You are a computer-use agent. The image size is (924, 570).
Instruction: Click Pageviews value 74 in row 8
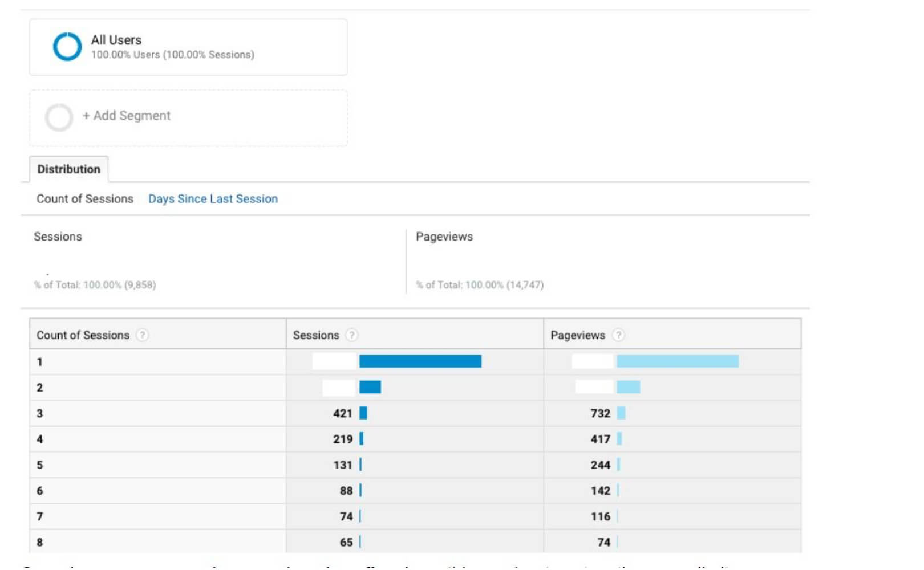pyautogui.click(x=604, y=543)
